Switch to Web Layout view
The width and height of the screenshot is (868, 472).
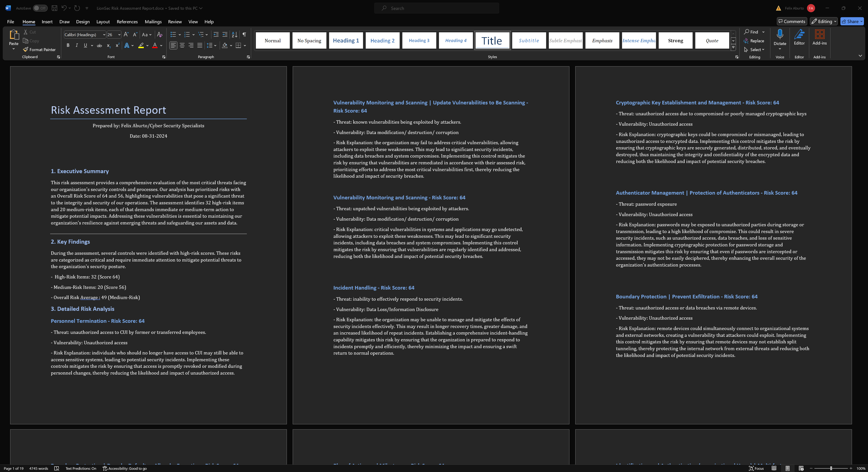pyautogui.click(x=801, y=468)
